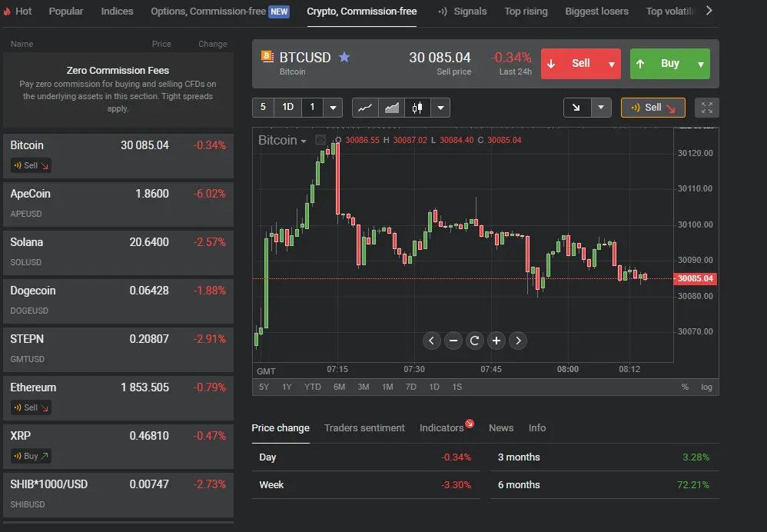Zoom out chart with minus

tap(453, 341)
